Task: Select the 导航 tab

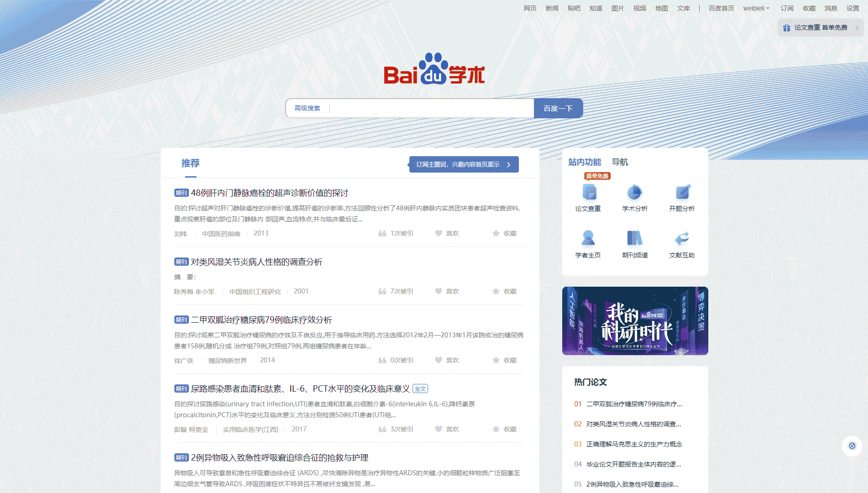Action: pos(620,162)
